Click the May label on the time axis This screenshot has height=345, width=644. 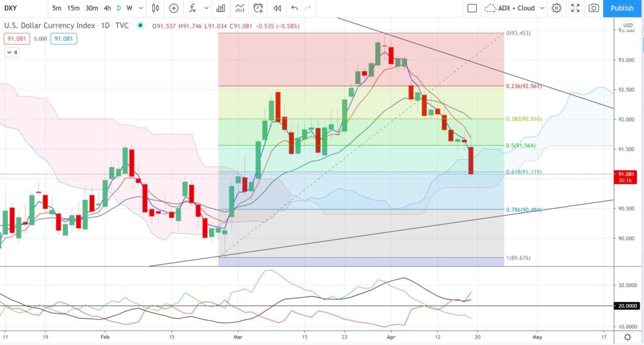tap(537, 337)
